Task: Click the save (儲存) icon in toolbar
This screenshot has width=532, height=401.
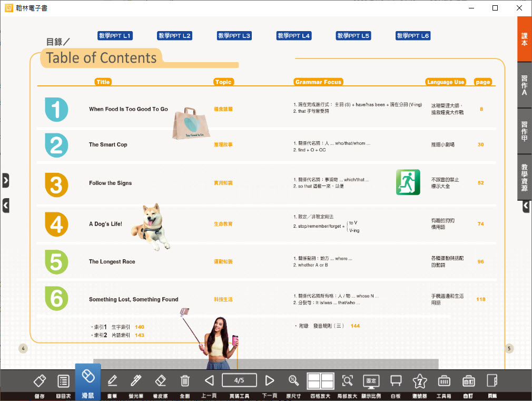Action: click(x=40, y=381)
